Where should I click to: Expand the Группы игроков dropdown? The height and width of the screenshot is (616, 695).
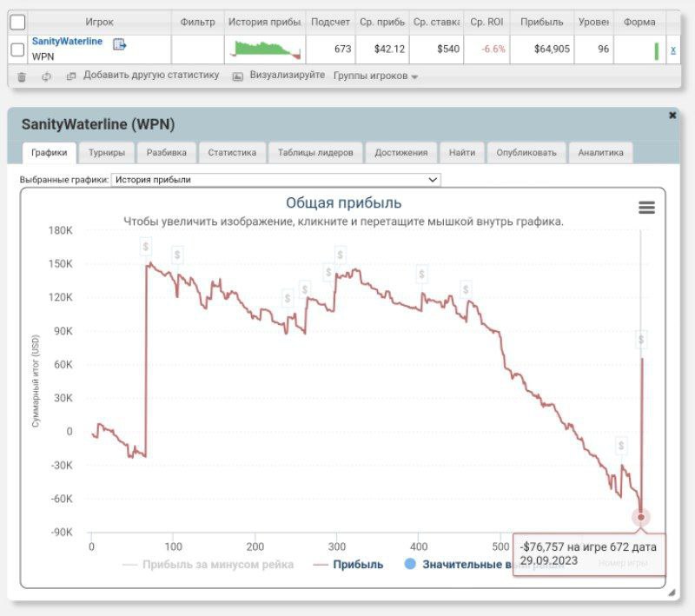(x=375, y=76)
